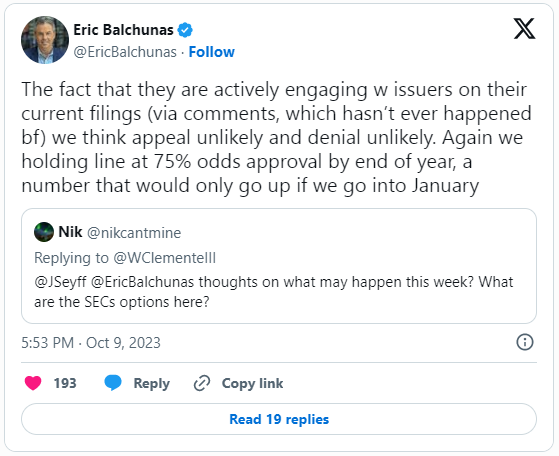The width and height of the screenshot is (559, 456).
Task: Open the Eric Balchunas display name
Action: [x=123, y=30]
